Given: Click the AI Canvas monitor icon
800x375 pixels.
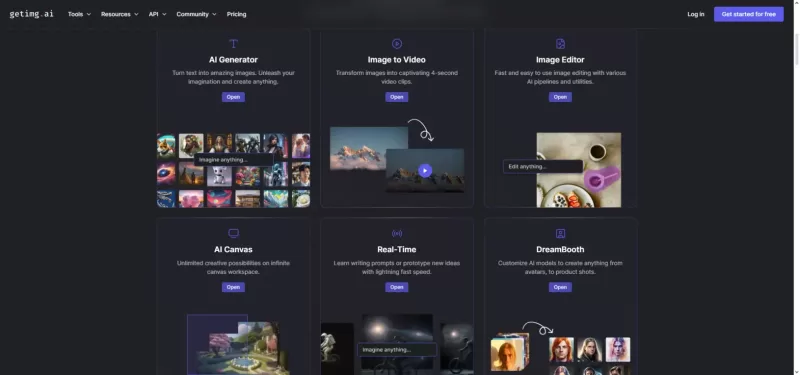Looking at the screenshot, I should click(x=233, y=234).
